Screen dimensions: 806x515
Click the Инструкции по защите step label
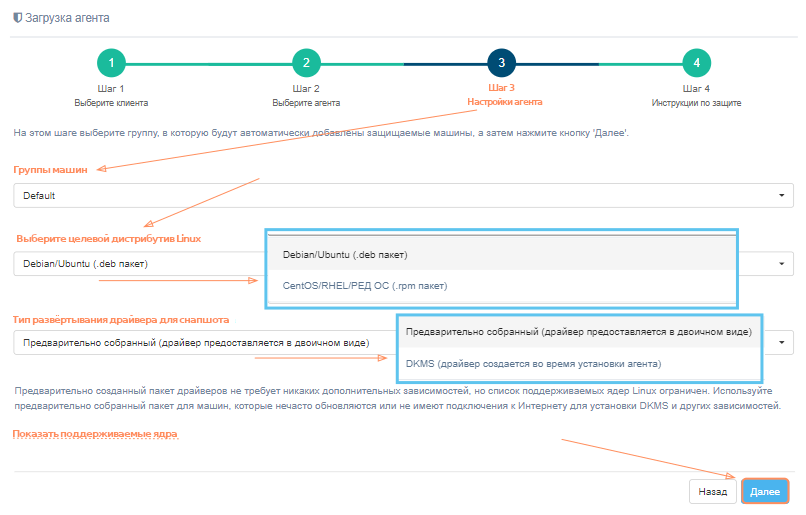(697, 102)
